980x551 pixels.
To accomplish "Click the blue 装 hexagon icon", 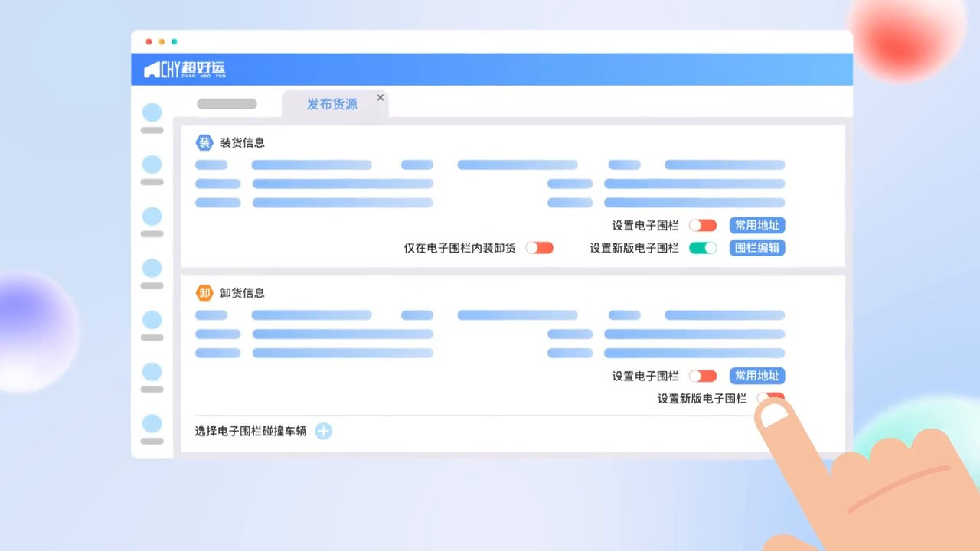I will click(x=204, y=142).
